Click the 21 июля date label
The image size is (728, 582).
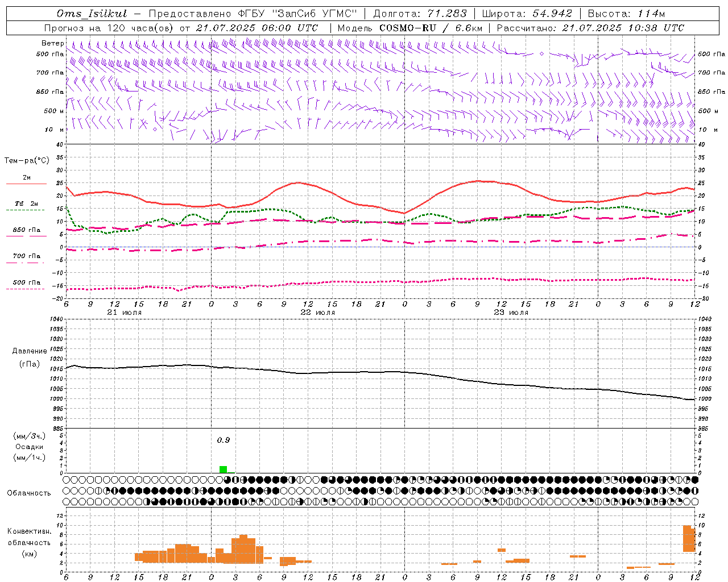125,313
